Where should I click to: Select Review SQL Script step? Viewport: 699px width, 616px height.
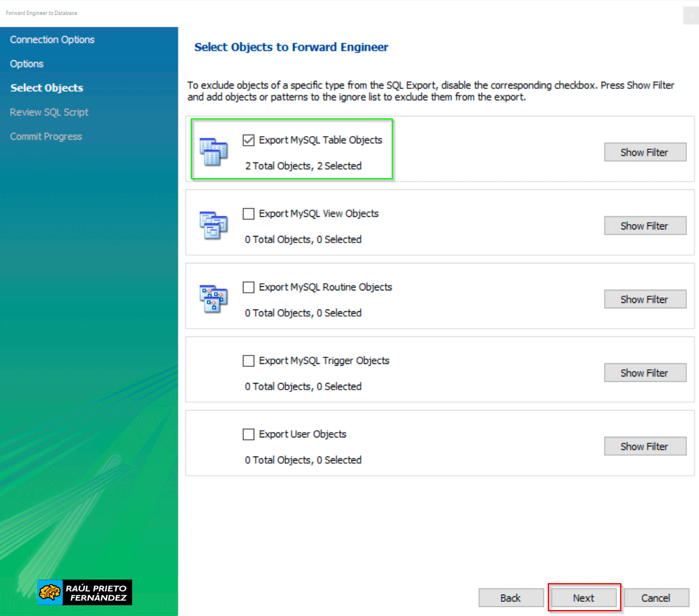click(49, 112)
